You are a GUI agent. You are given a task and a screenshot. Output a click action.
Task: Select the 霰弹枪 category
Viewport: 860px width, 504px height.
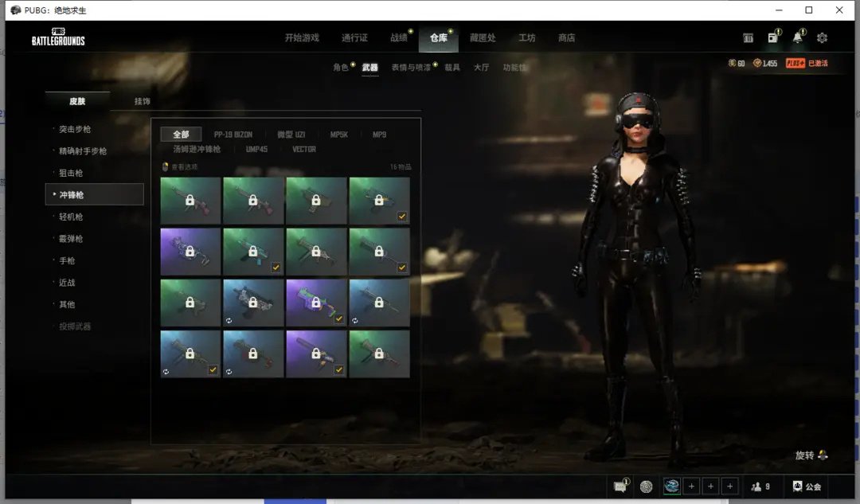pos(71,239)
